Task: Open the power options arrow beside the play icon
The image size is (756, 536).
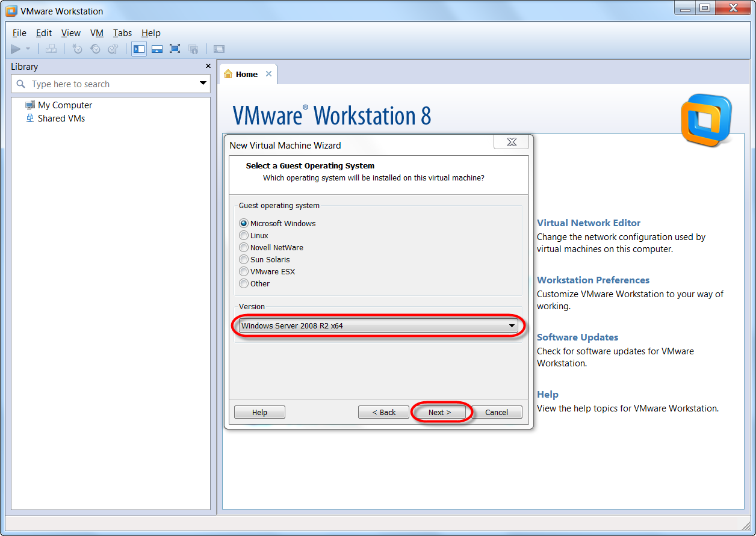Action: (28, 49)
